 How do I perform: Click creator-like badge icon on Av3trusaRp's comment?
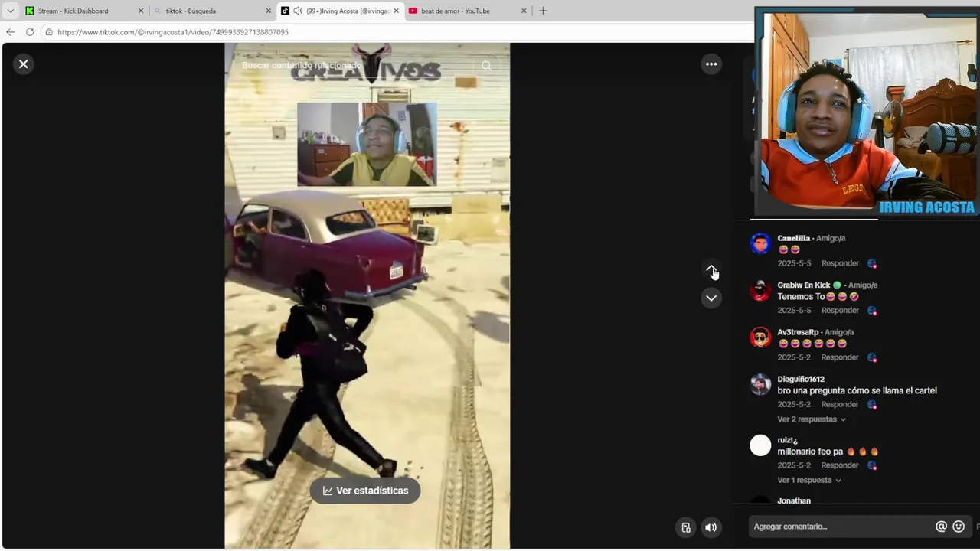pos(872,358)
